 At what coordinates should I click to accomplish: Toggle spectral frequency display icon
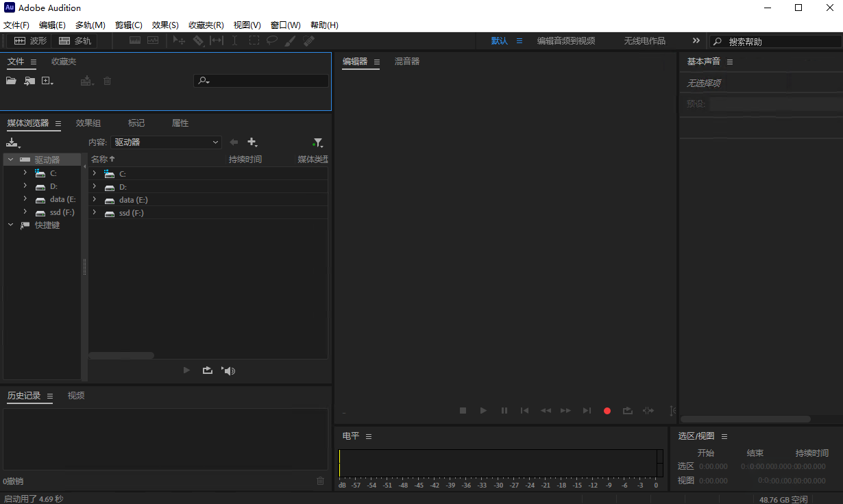point(135,41)
